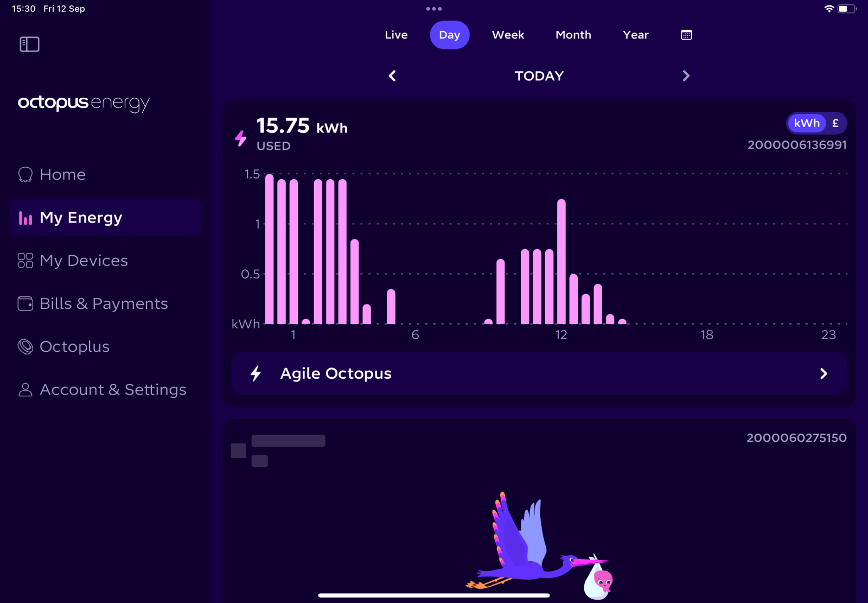This screenshot has height=603, width=868.
Task: Click the Account & Settings person icon
Action: click(x=25, y=390)
